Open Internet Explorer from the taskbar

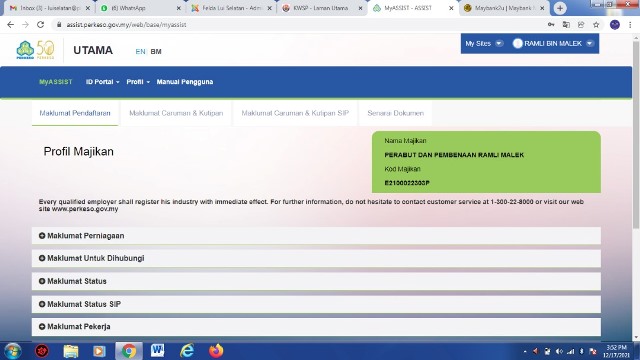coord(187,351)
